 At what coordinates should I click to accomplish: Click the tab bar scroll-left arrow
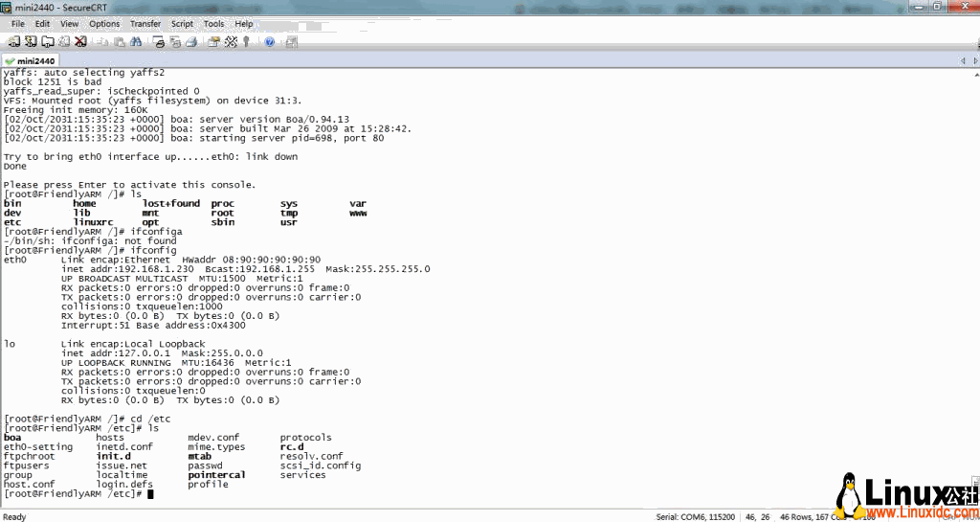(x=962, y=60)
